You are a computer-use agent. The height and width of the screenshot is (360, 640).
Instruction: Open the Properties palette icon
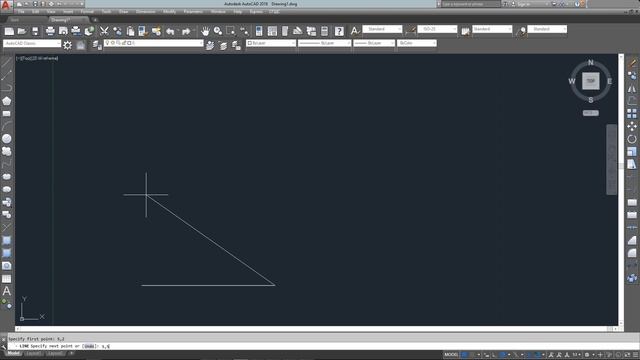point(259,31)
